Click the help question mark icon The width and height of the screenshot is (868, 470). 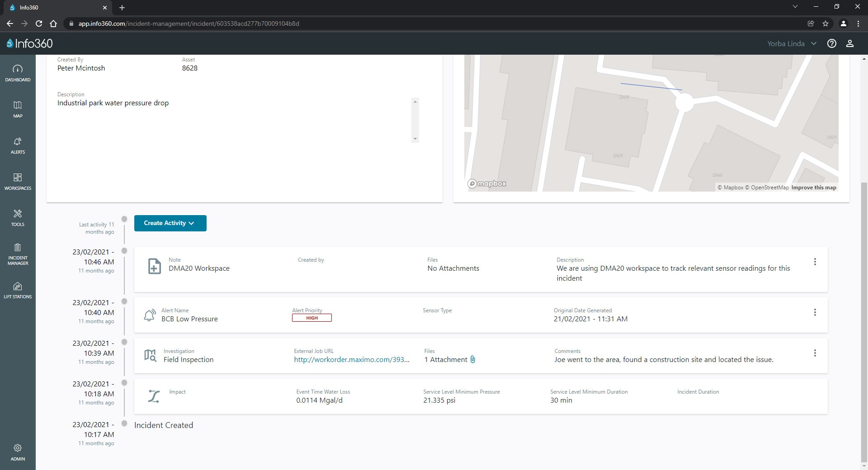[831, 43]
